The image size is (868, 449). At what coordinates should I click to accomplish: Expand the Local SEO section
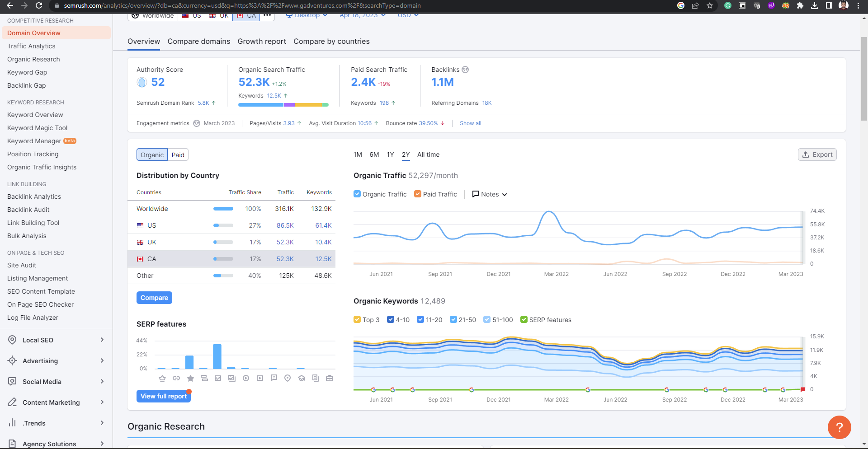(56, 340)
